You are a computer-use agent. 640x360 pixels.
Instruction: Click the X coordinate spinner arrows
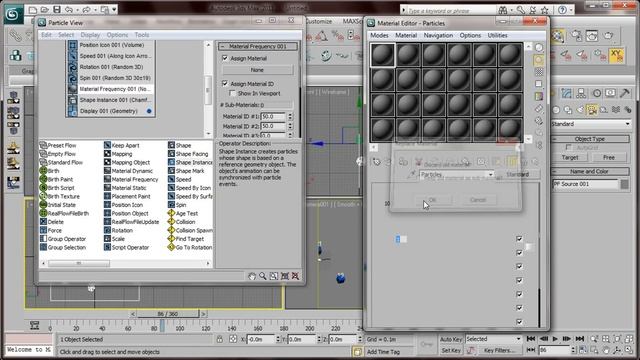tap(278, 339)
